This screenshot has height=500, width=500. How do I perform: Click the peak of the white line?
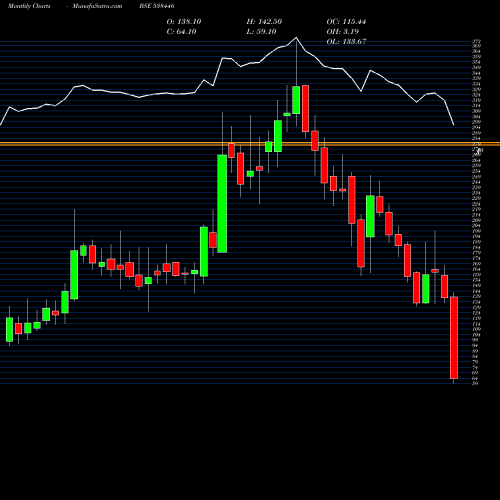point(296,38)
